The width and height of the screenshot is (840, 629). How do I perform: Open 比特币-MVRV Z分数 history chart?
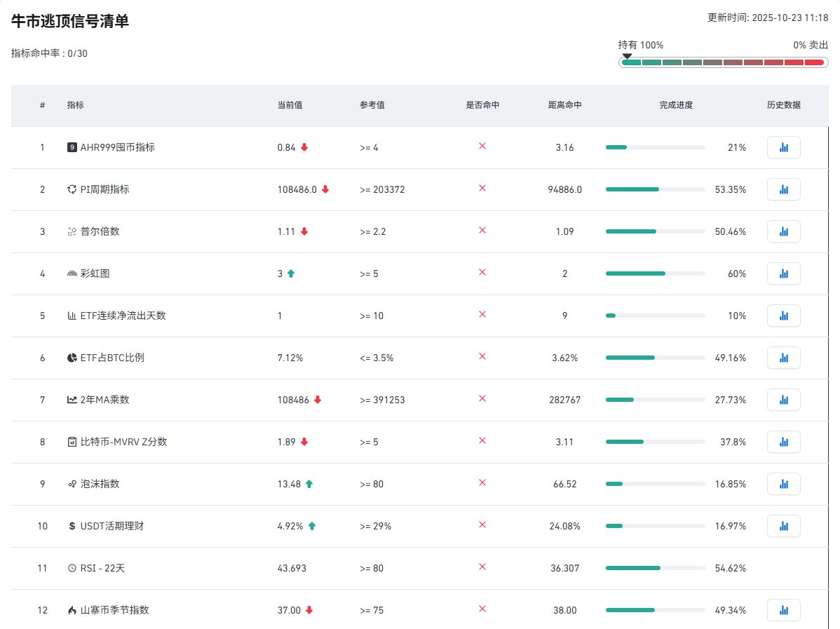pyautogui.click(x=783, y=442)
